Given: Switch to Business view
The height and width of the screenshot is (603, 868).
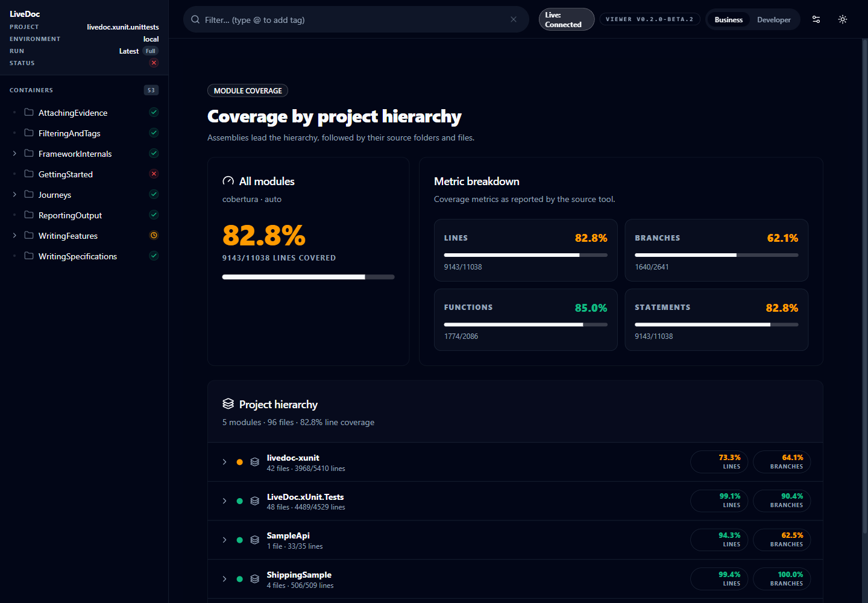Looking at the screenshot, I should point(728,20).
